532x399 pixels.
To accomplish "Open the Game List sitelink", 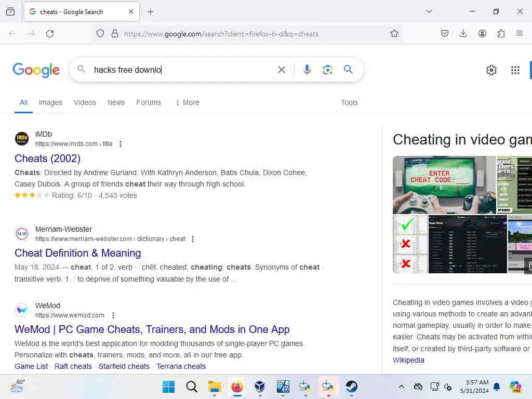I will pos(31,366).
